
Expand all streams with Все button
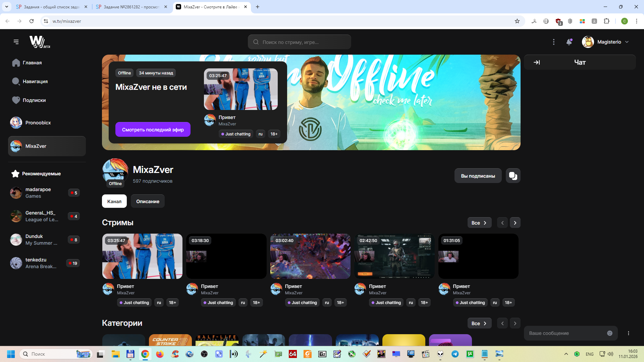click(479, 223)
